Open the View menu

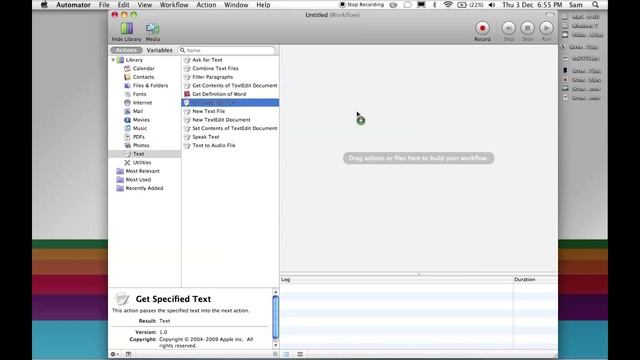pyautogui.click(x=144, y=5)
